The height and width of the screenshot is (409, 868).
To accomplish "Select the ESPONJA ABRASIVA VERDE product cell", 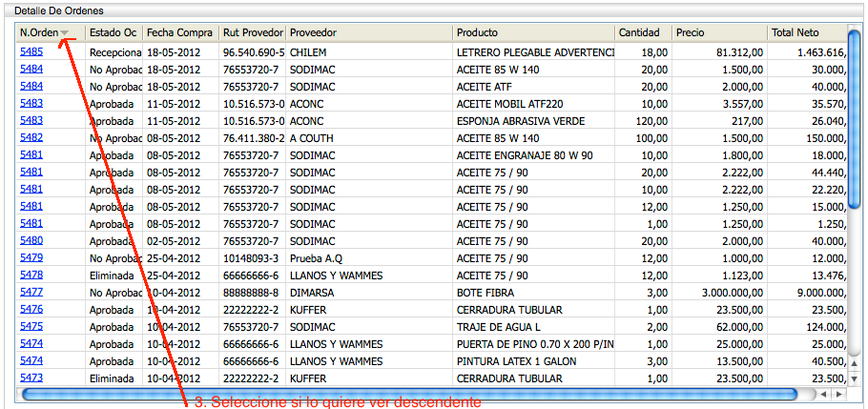I will click(x=533, y=121).
